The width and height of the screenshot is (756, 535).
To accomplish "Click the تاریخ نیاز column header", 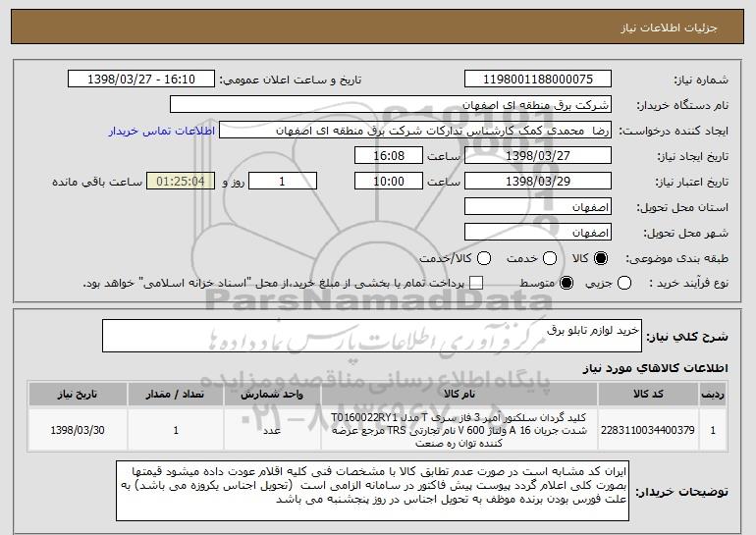I will pyautogui.click(x=78, y=395).
